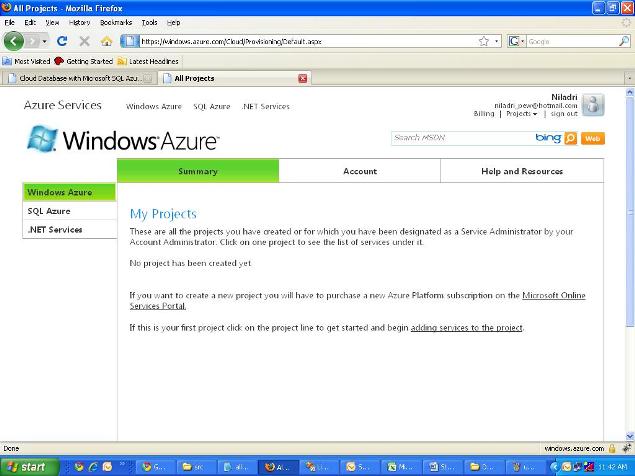Click the vertical scrollbar thumb

630,211
